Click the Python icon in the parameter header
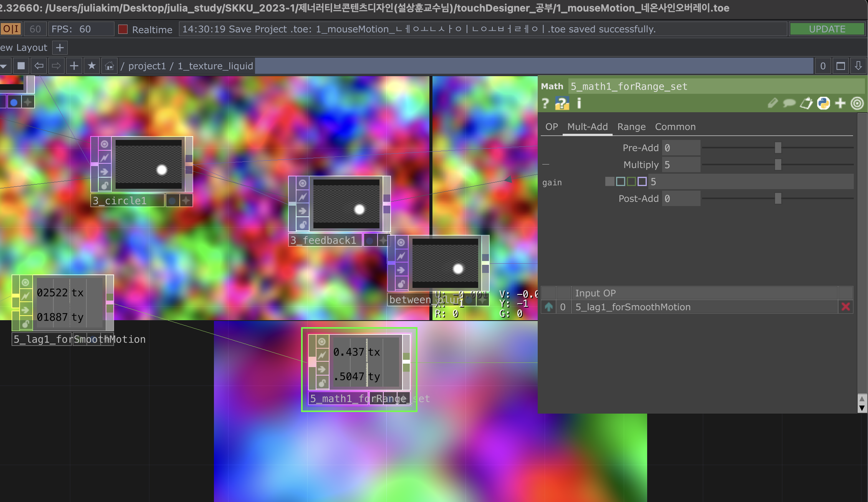The image size is (868, 502). click(x=823, y=103)
